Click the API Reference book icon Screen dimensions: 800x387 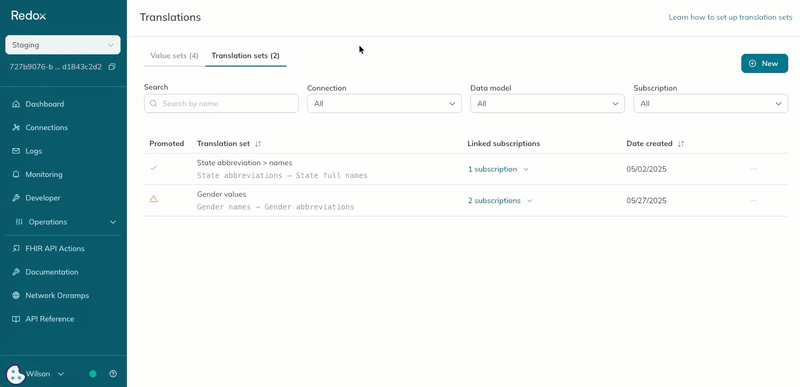tap(16, 319)
